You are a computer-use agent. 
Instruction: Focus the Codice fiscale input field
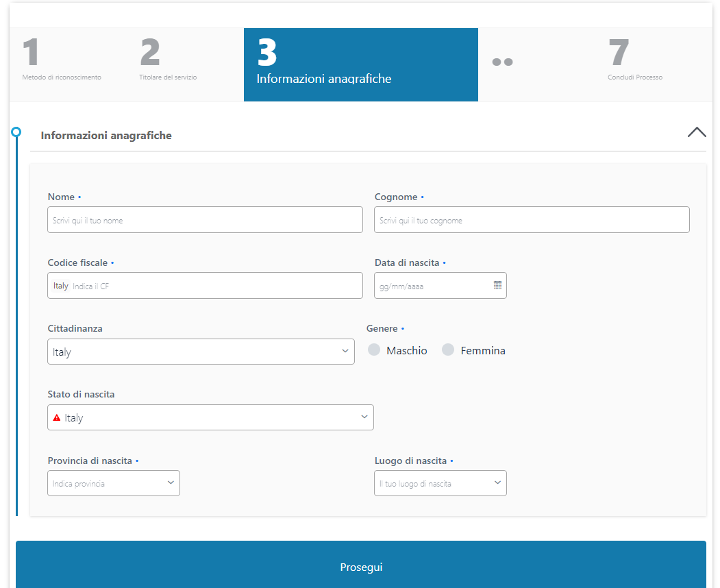205,285
